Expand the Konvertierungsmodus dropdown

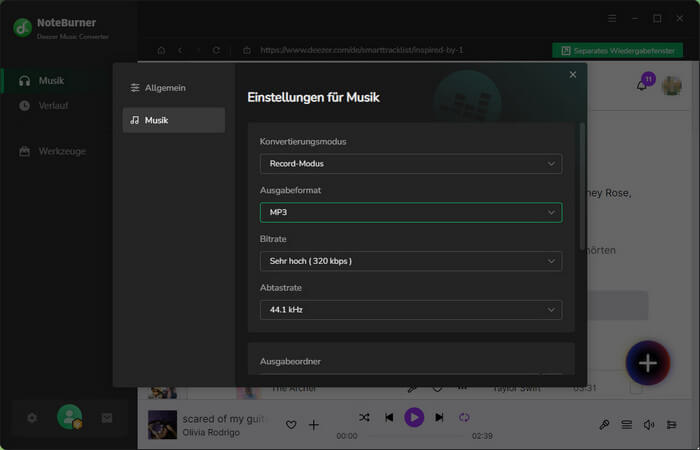click(410, 164)
